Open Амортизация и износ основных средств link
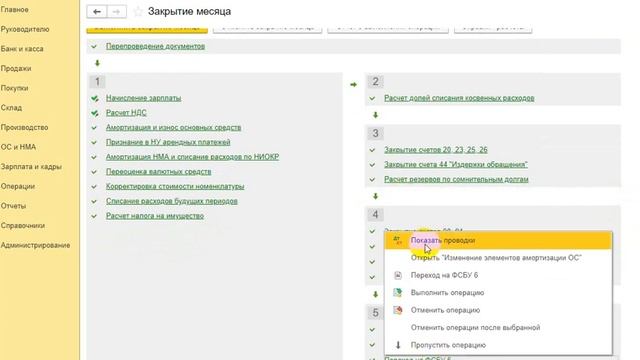The width and height of the screenshot is (640, 360). [173, 128]
